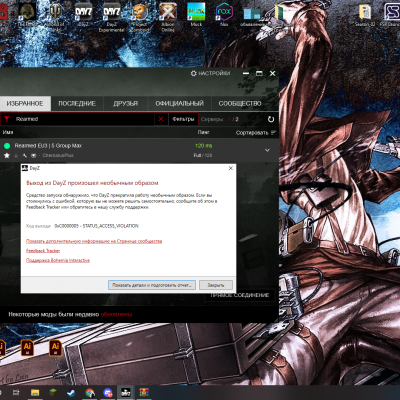
Task: Open the skull game desktop shortcut
Action: click(27, 15)
